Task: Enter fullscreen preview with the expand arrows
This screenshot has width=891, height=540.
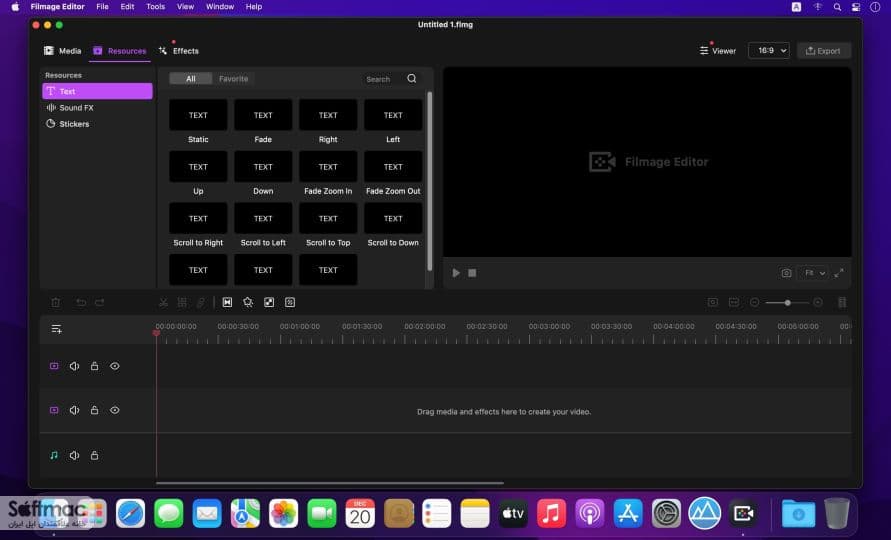Action: [x=839, y=273]
